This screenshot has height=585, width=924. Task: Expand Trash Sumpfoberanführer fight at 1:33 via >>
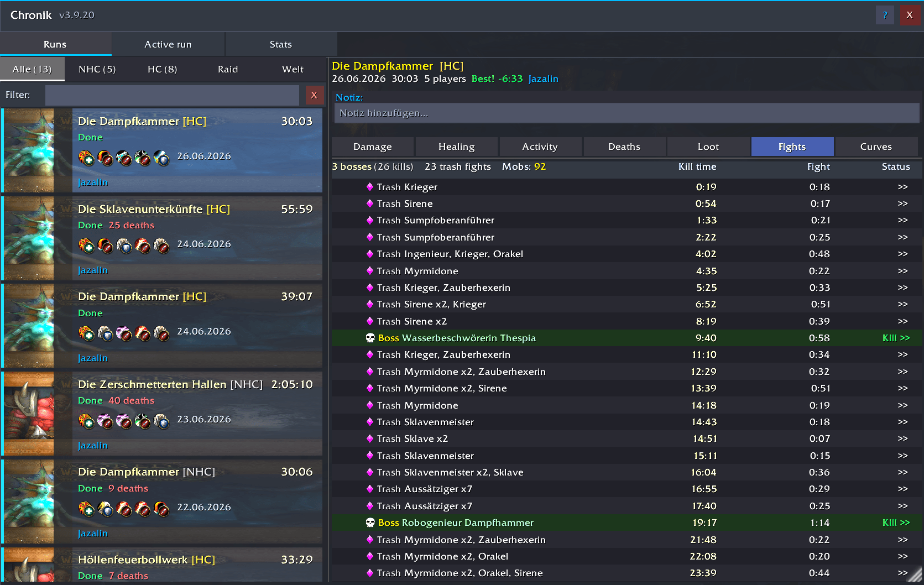[x=903, y=220]
